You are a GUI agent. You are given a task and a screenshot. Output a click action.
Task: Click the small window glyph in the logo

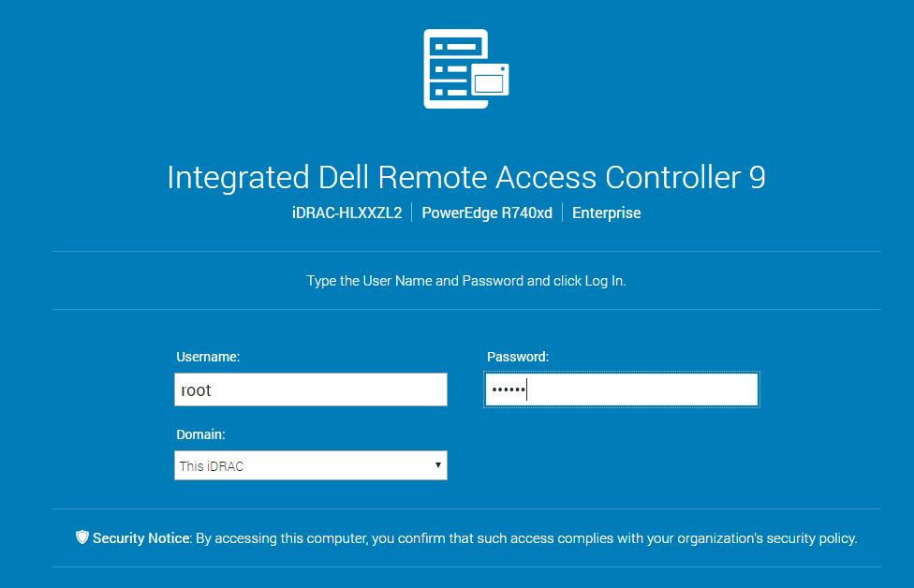490,81
